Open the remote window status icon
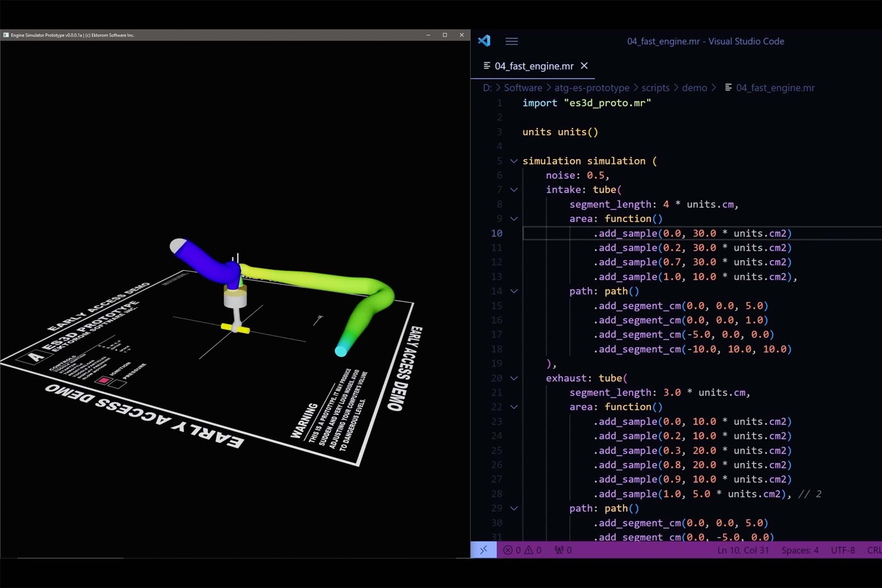 tap(484, 550)
